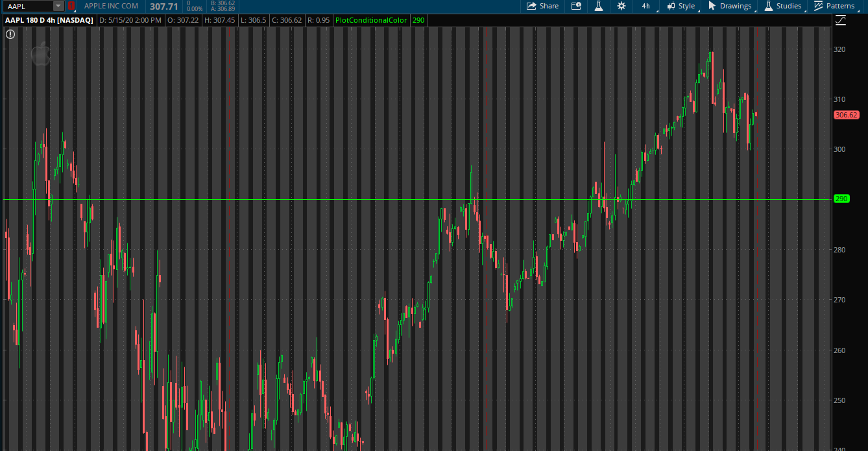Click the 307.71 last price quote
Image resolution: width=868 pixels, height=451 pixels.
(163, 6)
